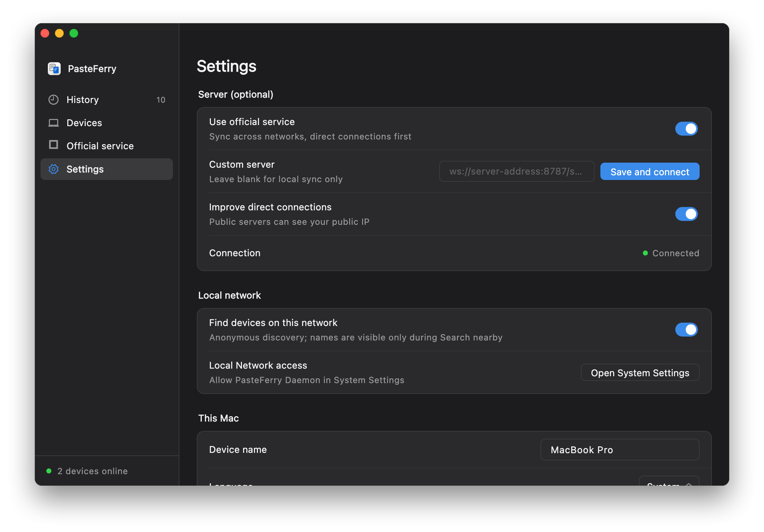Viewport: 764px width, 532px height.
Task: Open the Official service page
Action: coord(107,146)
